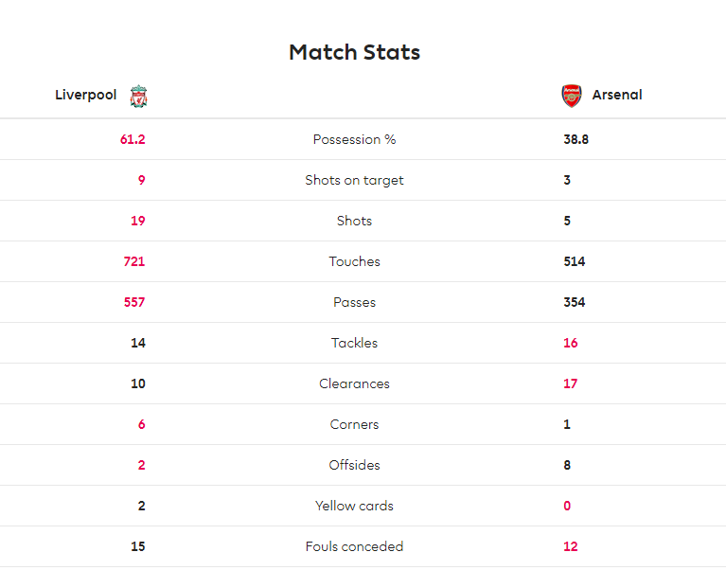Open the Arsenal team name link
The width and height of the screenshot is (726, 588).
click(x=617, y=95)
